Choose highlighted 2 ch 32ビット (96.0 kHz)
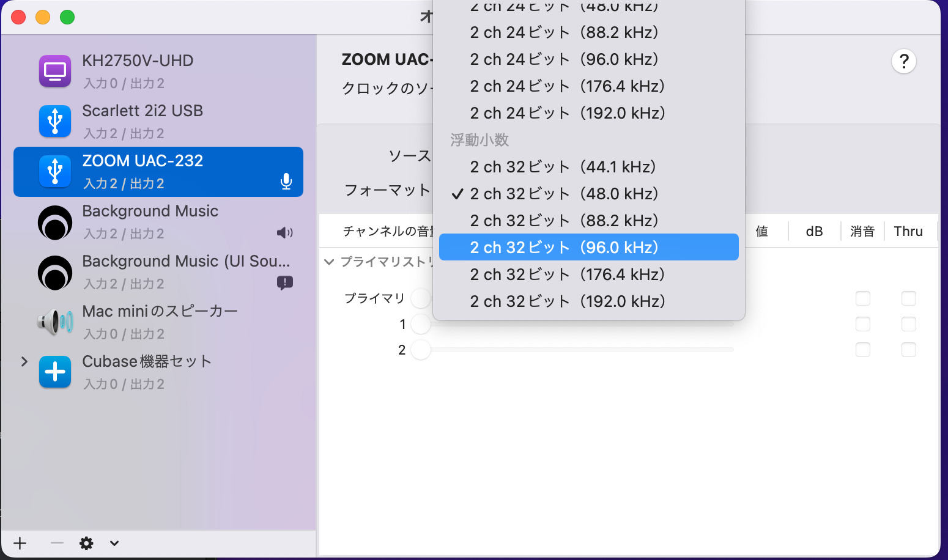Image resolution: width=948 pixels, height=560 pixels. 589,247
